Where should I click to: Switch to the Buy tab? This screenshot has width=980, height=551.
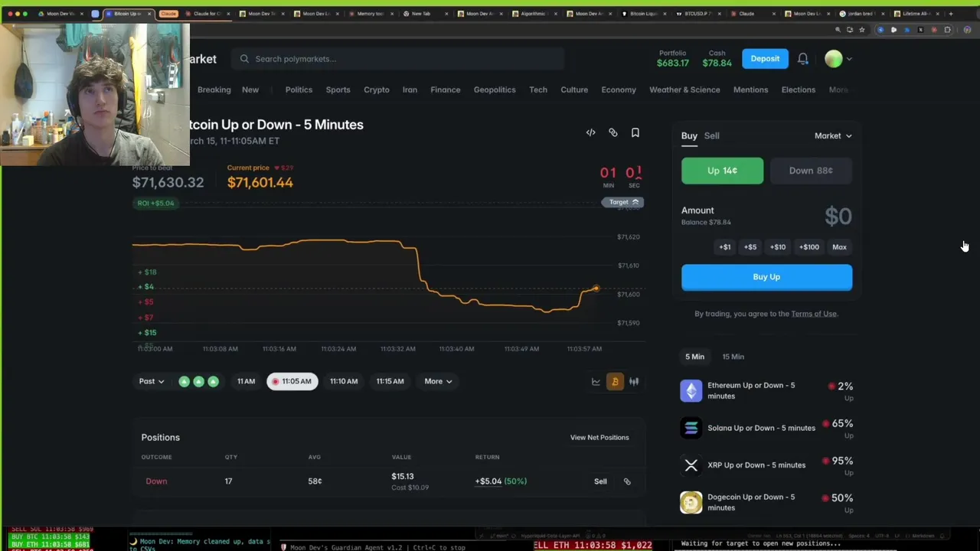[x=689, y=135]
